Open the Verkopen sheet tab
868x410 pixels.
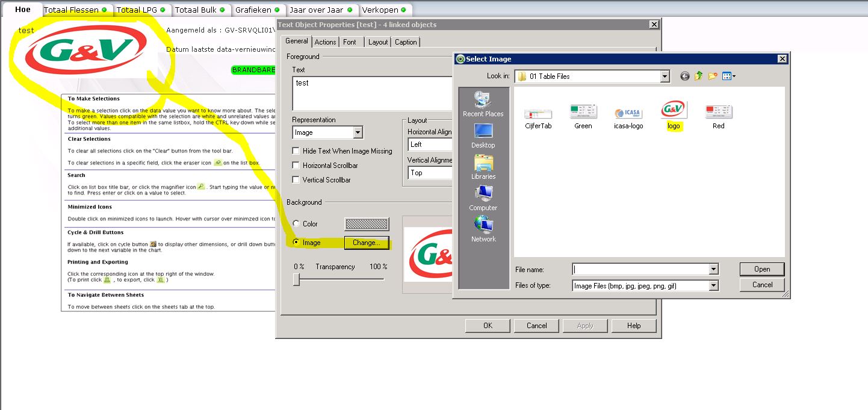coord(385,10)
